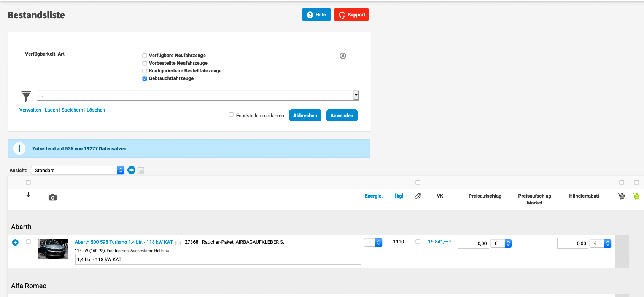Click the blue arrow on Abarth row
The image size is (644, 297).
[x=15, y=242]
